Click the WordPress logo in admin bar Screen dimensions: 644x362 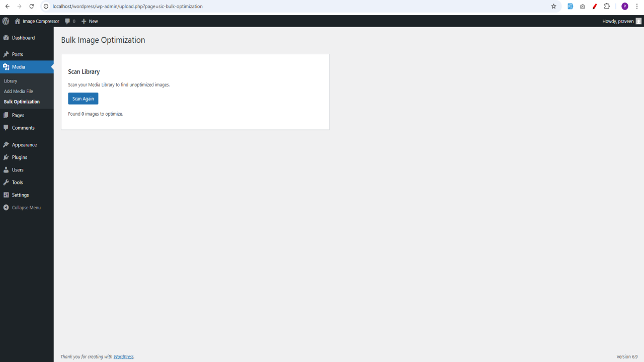6,21
